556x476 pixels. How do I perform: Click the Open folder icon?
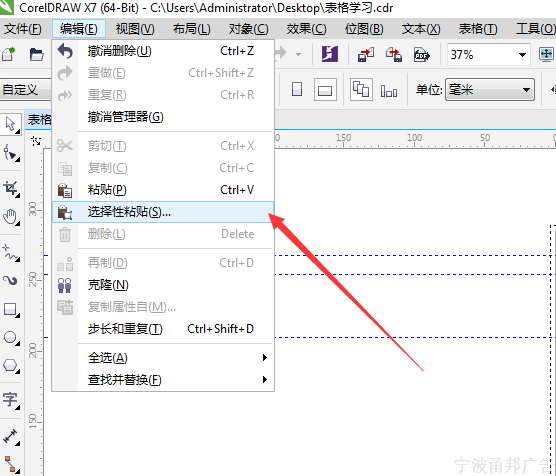37,55
